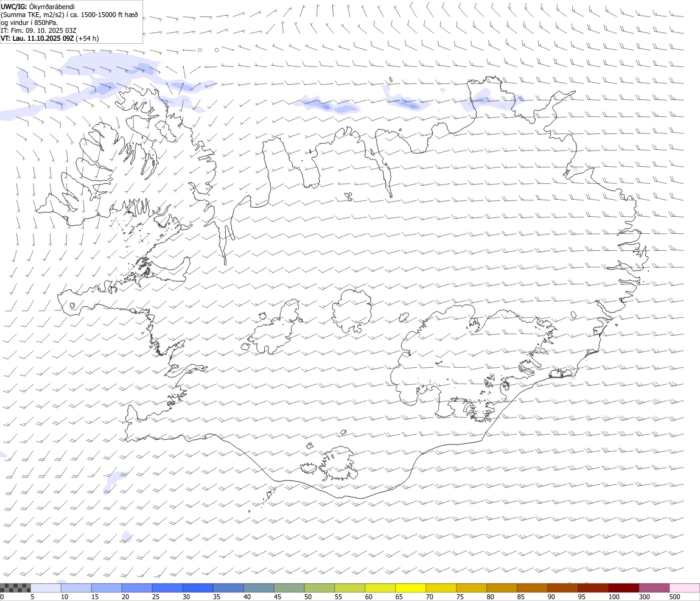The height and width of the screenshot is (601, 700).
Task: Click the legend scale label "95"
Action: [581, 597]
